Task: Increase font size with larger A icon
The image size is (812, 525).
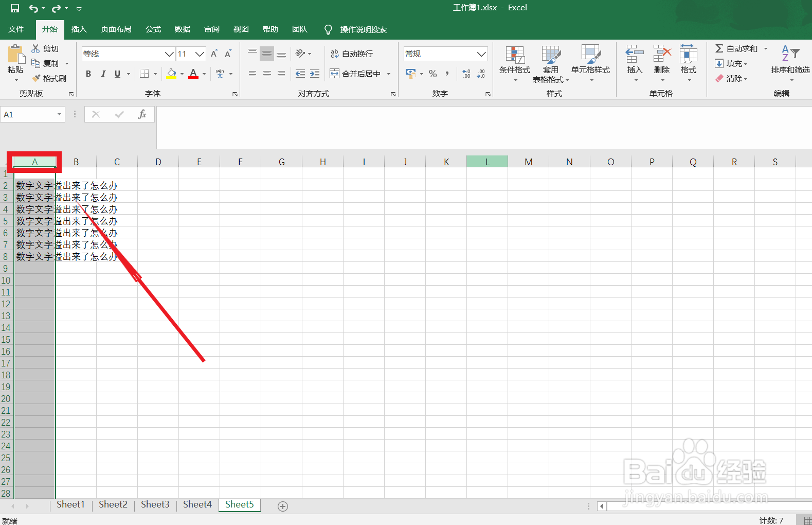Action: tap(214, 54)
